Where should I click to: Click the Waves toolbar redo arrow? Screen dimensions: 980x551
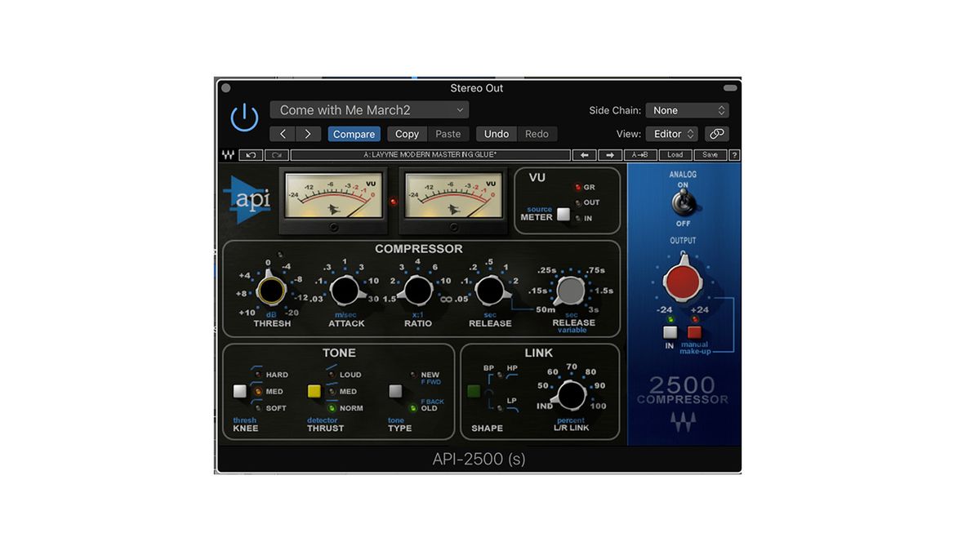pos(277,155)
